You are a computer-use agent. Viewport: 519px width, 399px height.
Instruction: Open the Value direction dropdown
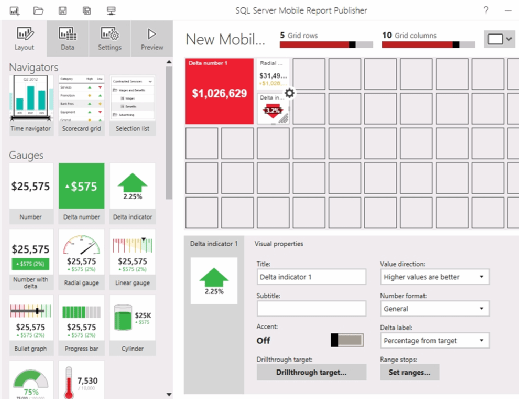click(x=435, y=277)
